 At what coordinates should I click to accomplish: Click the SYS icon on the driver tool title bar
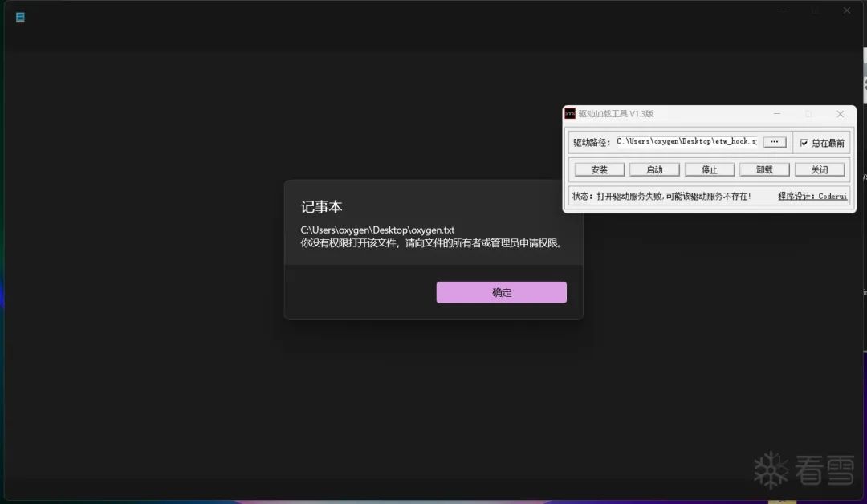[x=569, y=113]
